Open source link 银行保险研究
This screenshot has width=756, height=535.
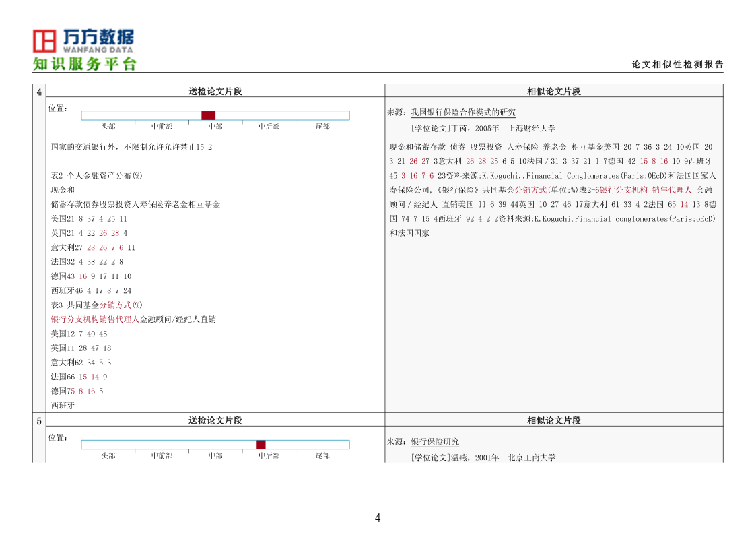coord(435,441)
